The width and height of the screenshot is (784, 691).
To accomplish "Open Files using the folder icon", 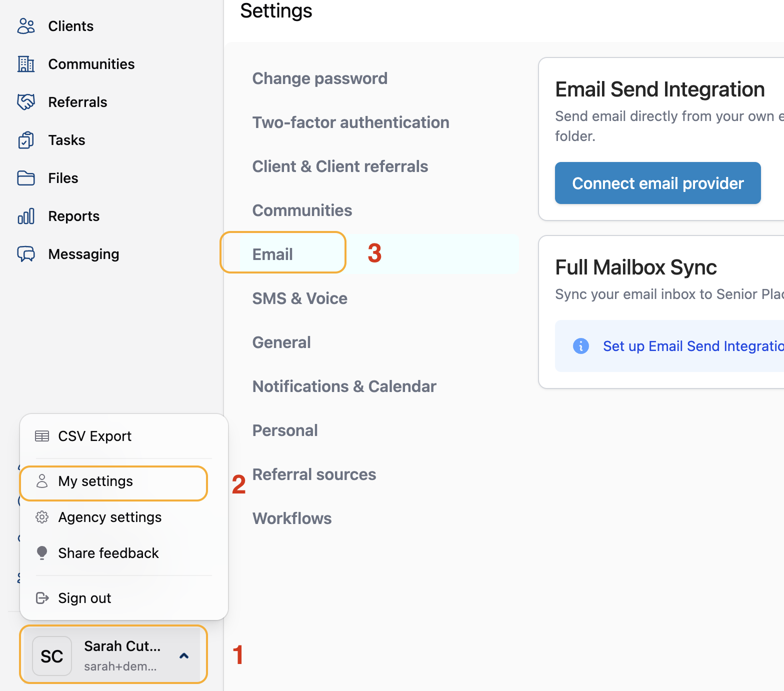I will (26, 178).
